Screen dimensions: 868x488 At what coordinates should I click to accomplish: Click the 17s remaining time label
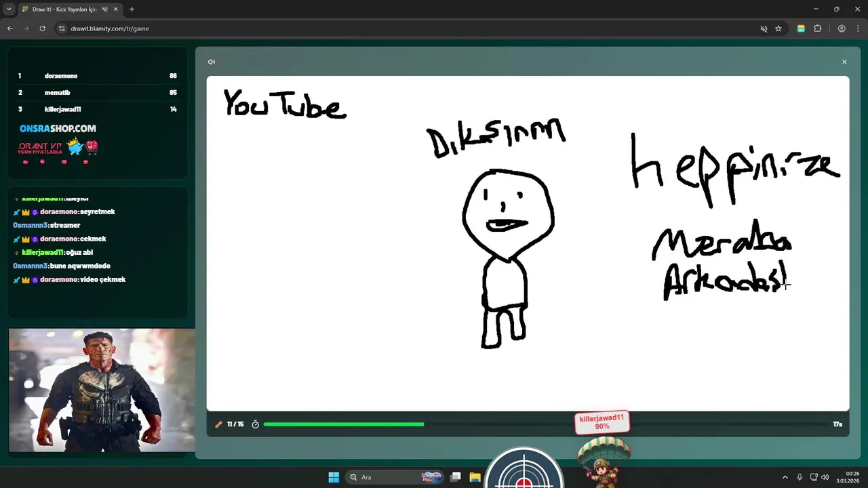(x=837, y=424)
